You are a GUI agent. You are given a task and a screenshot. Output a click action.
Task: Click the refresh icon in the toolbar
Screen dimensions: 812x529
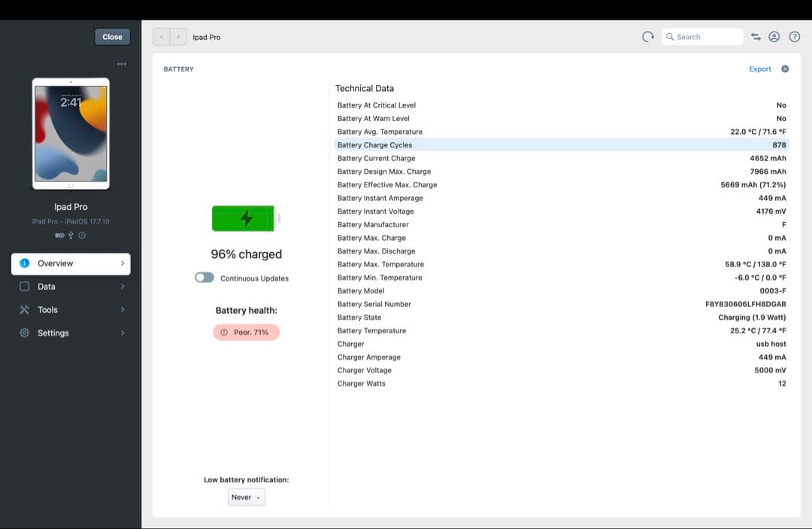pos(647,37)
